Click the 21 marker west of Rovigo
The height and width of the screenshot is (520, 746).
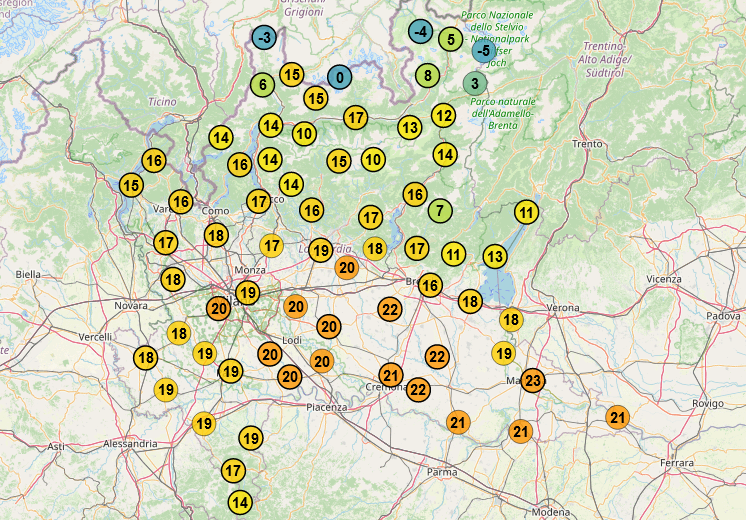pos(618,417)
